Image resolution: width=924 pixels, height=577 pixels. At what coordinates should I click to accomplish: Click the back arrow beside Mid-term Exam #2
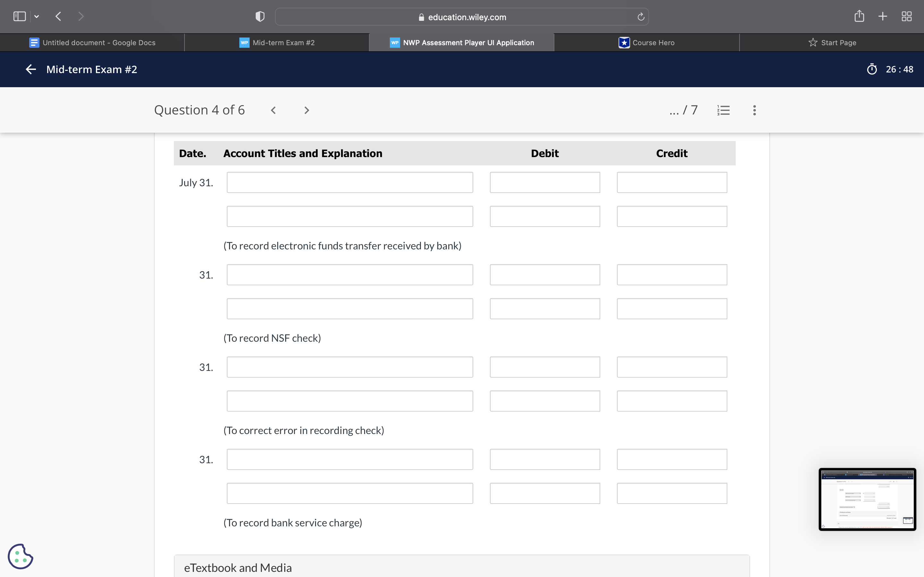[30, 69]
